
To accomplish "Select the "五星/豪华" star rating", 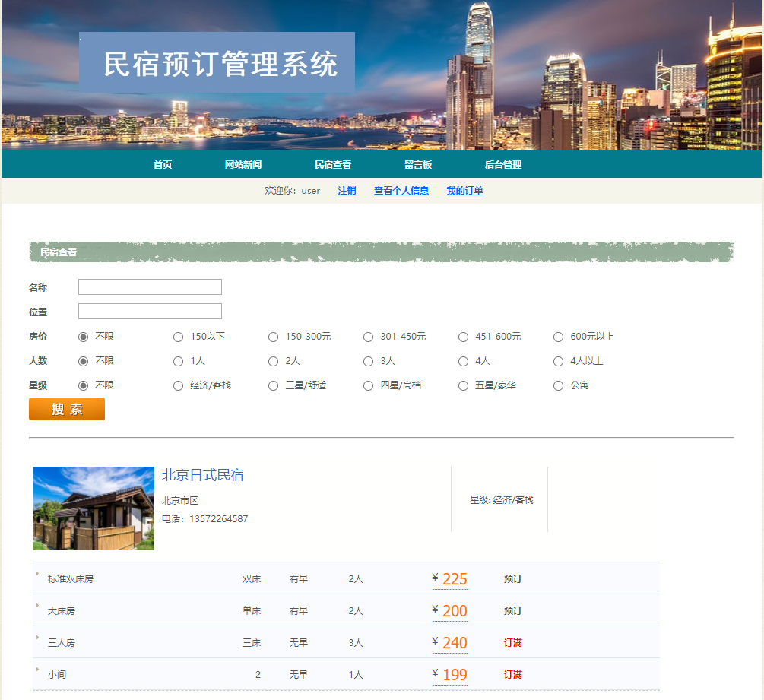I will (463, 385).
